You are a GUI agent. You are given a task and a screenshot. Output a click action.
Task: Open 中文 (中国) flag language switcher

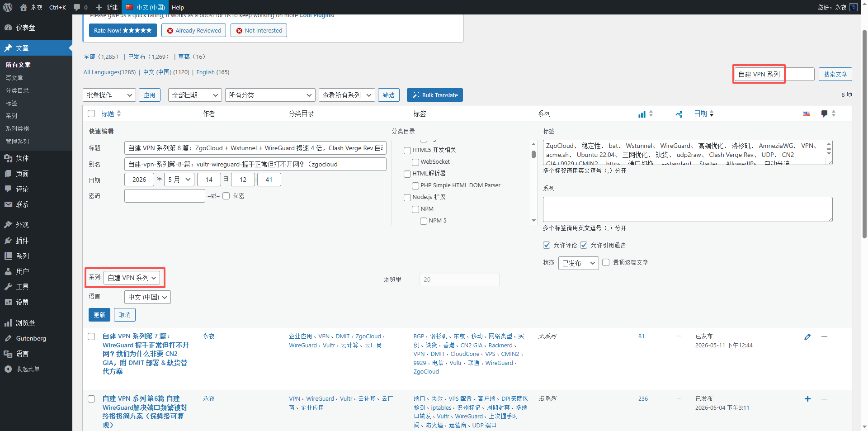point(145,7)
